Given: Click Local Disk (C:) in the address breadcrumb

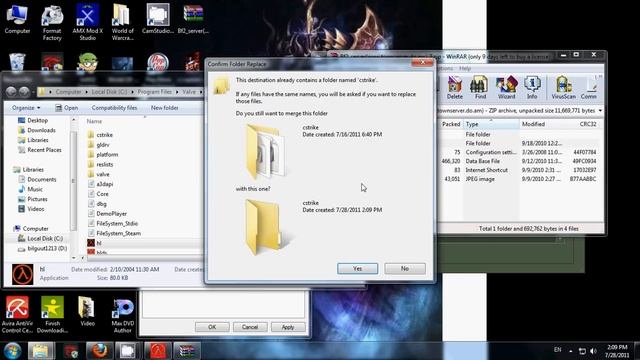Looking at the screenshot, I should click(109, 92).
